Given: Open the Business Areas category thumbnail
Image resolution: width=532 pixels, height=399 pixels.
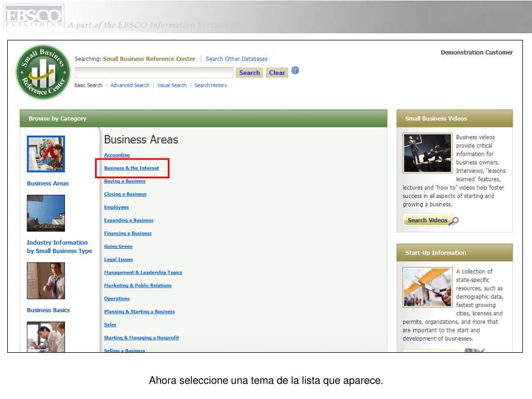Looking at the screenshot, I should coord(46,154).
